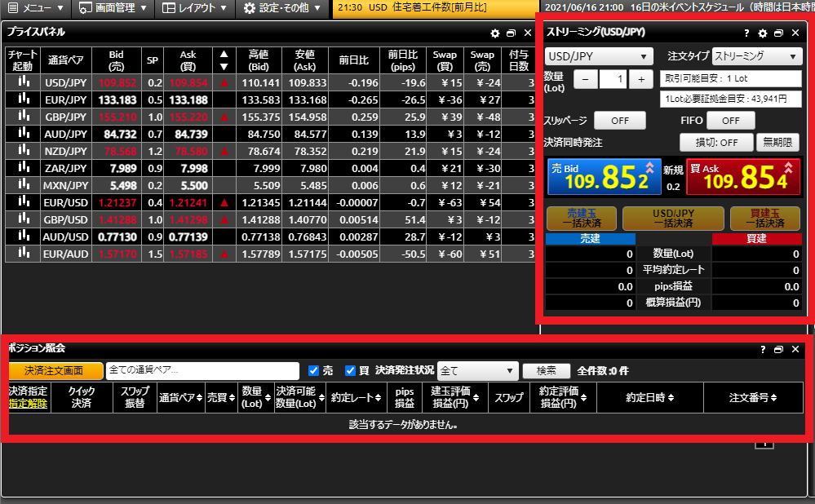Click the blue 売 Bid price button
The height and width of the screenshot is (504, 815).
602,177
